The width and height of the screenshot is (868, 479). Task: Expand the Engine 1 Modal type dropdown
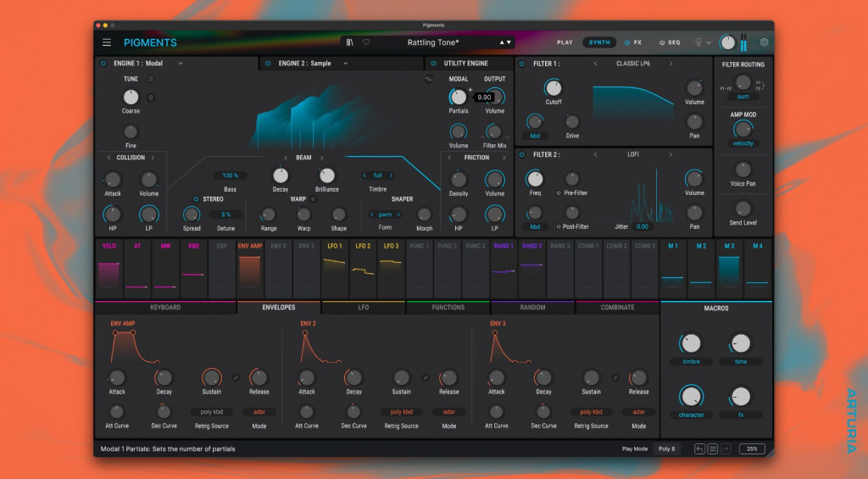tap(181, 64)
